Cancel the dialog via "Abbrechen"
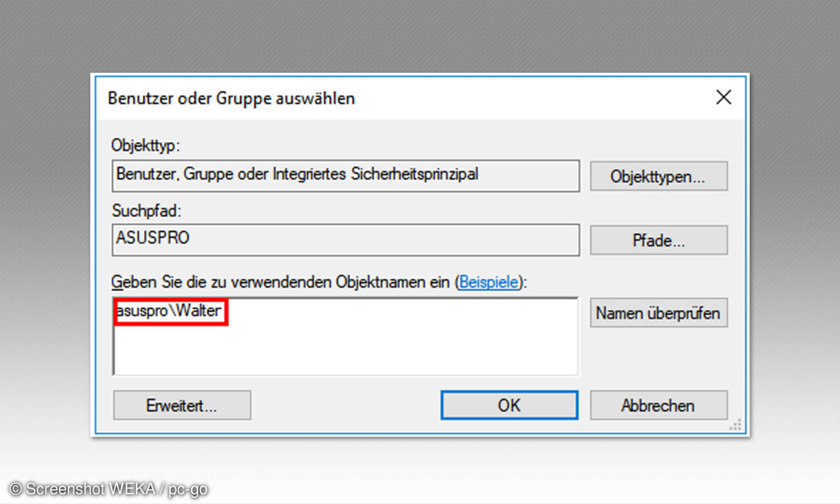 pyautogui.click(x=658, y=405)
